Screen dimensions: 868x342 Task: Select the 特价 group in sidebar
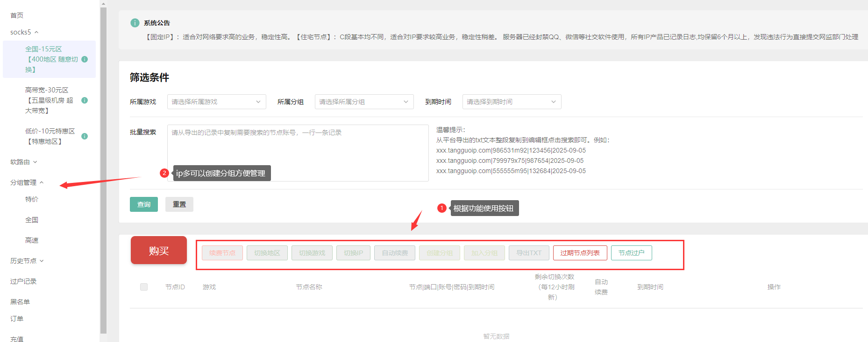point(32,199)
